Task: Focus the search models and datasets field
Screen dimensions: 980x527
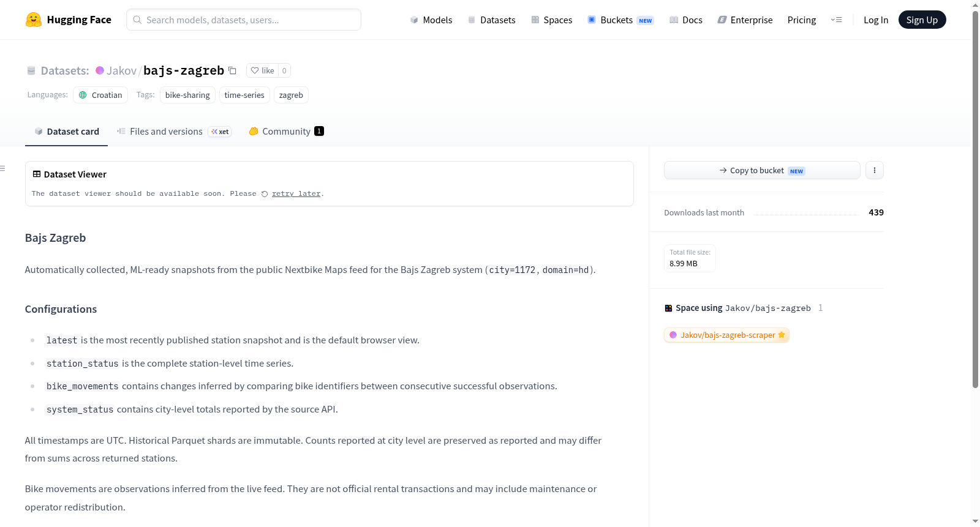Action: (244, 20)
